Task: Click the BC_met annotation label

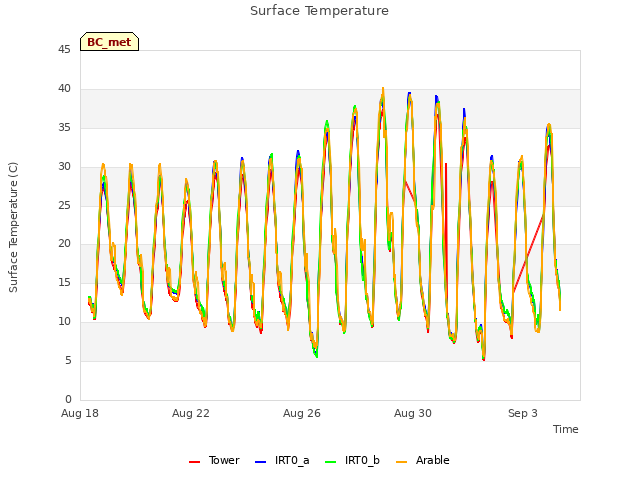Action: click(109, 42)
